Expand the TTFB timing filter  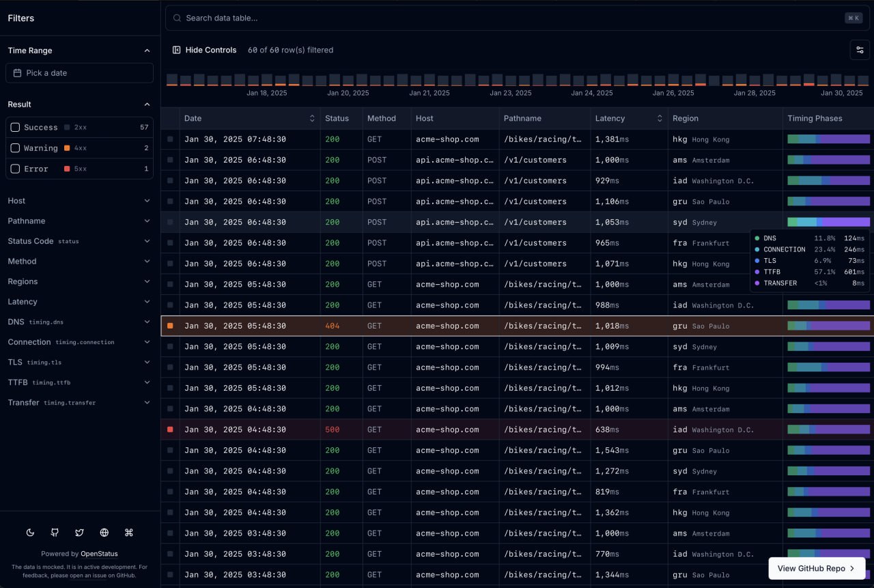(x=79, y=382)
